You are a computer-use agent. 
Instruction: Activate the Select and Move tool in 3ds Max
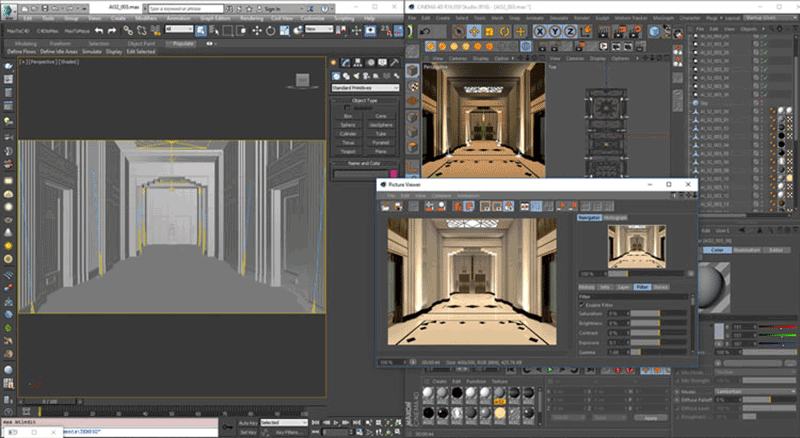point(257,31)
